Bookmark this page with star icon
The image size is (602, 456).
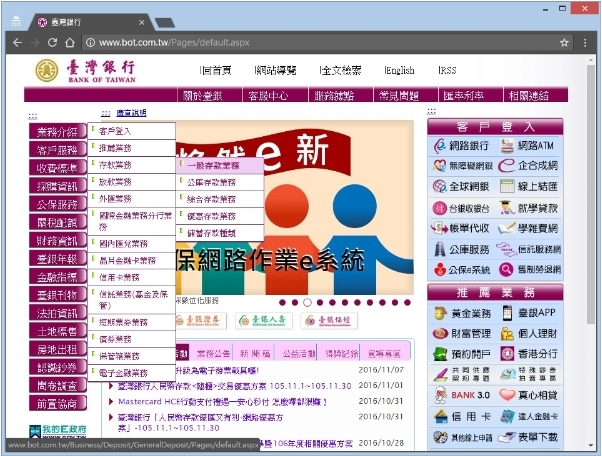point(564,42)
